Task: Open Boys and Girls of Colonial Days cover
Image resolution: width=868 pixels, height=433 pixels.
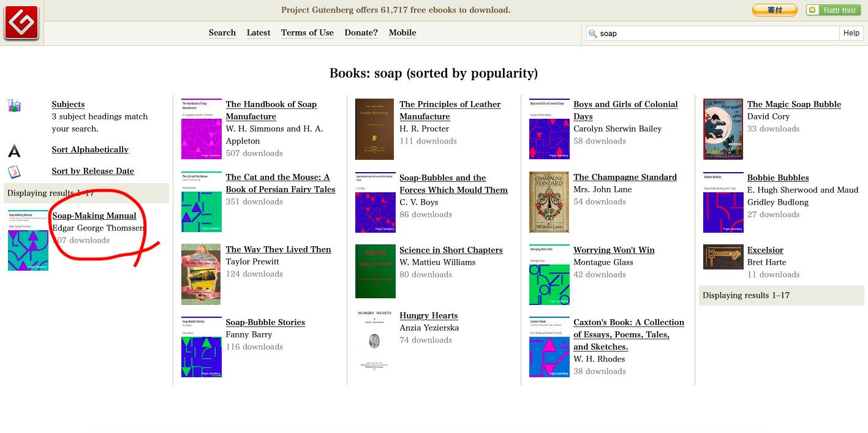Action: [x=549, y=129]
